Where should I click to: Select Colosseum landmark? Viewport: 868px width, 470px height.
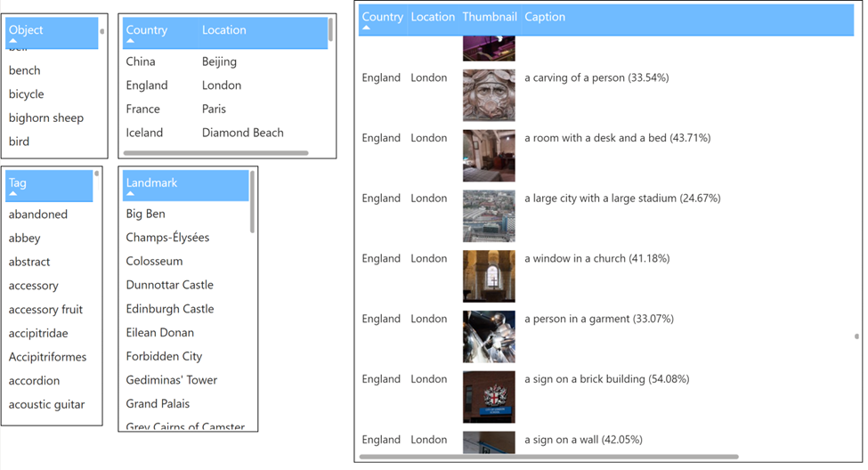(155, 262)
